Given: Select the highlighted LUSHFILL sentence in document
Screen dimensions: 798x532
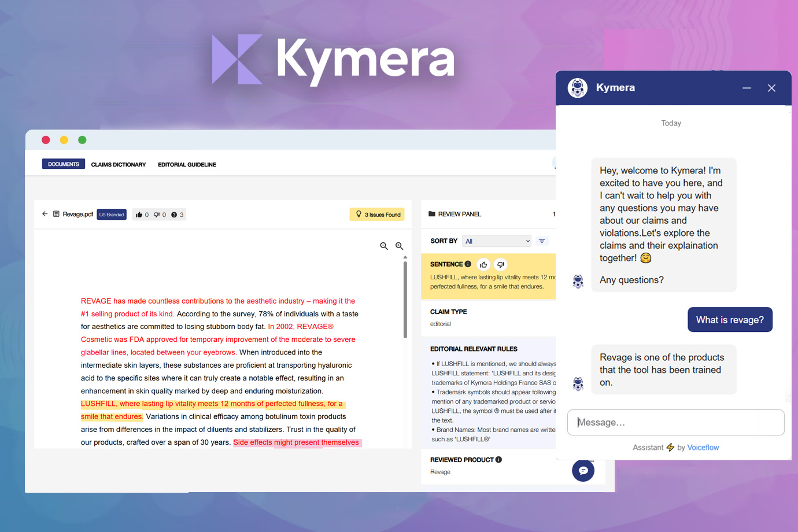Looking at the screenshot, I should pyautogui.click(x=213, y=410).
